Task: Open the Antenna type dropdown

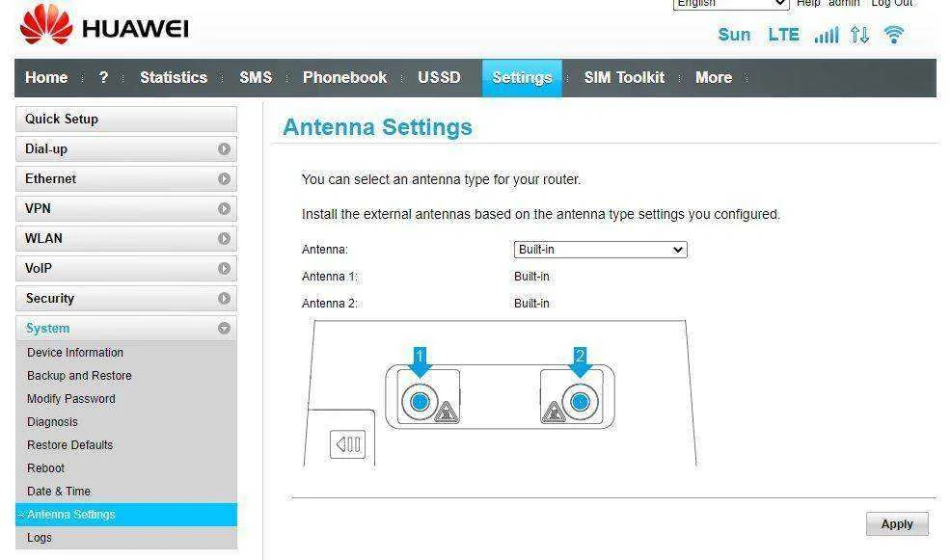Action: pos(601,249)
